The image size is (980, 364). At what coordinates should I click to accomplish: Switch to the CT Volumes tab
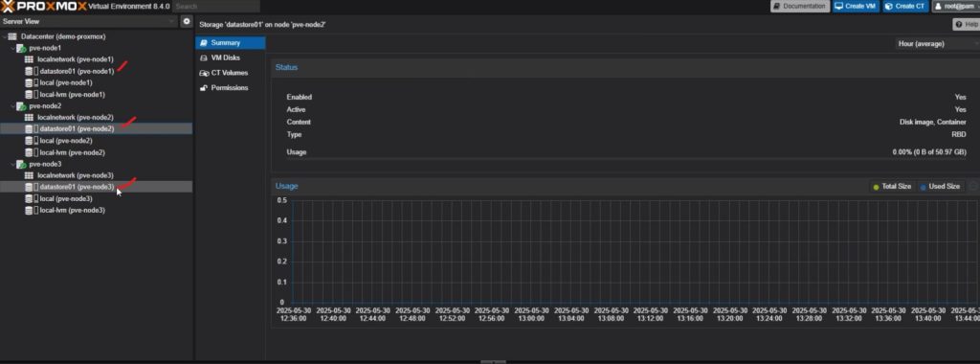pyautogui.click(x=230, y=73)
